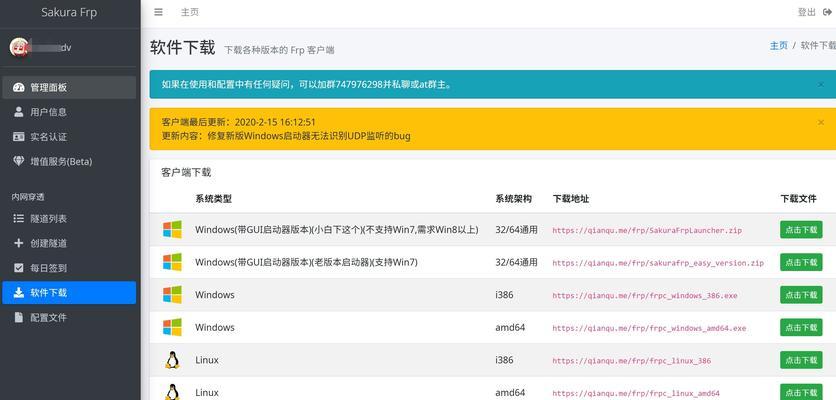Click frpc_windows_386.exe URL text
836x400 pixels.
[x=645, y=295]
